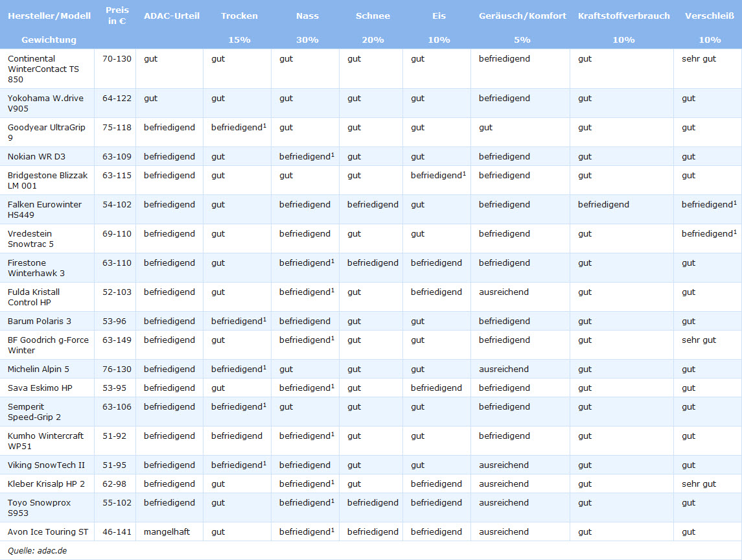Click the Geräusch/Komfort column header
The width and height of the screenshot is (742, 560).
522,16
